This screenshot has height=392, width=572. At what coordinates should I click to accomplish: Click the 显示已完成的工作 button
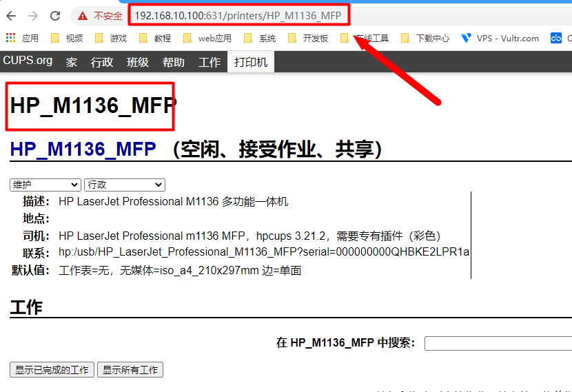pos(52,370)
